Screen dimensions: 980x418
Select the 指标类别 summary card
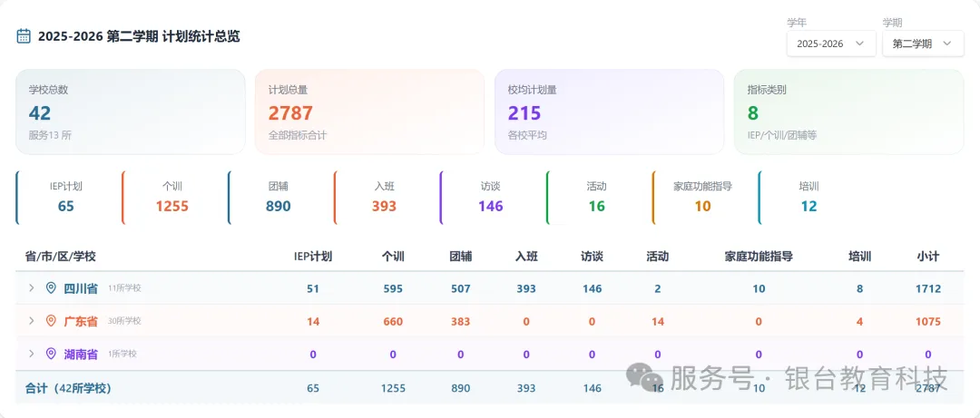click(848, 112)
